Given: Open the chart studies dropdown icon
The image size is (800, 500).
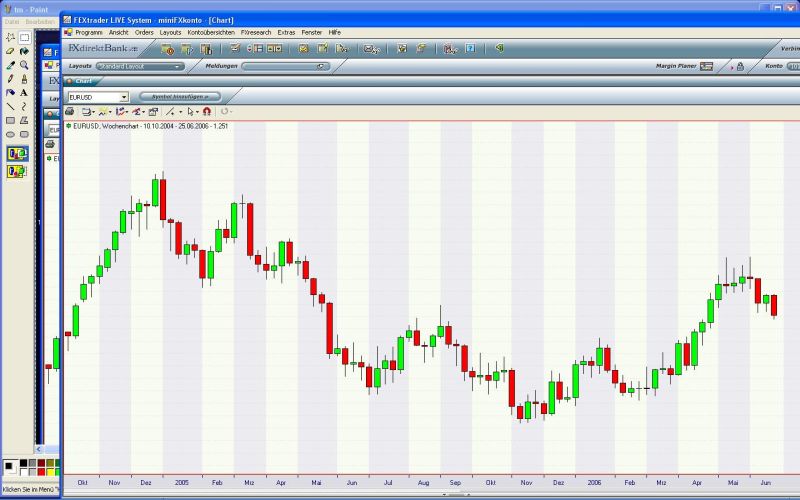Looking at the screenshot, I should [121, 111].
